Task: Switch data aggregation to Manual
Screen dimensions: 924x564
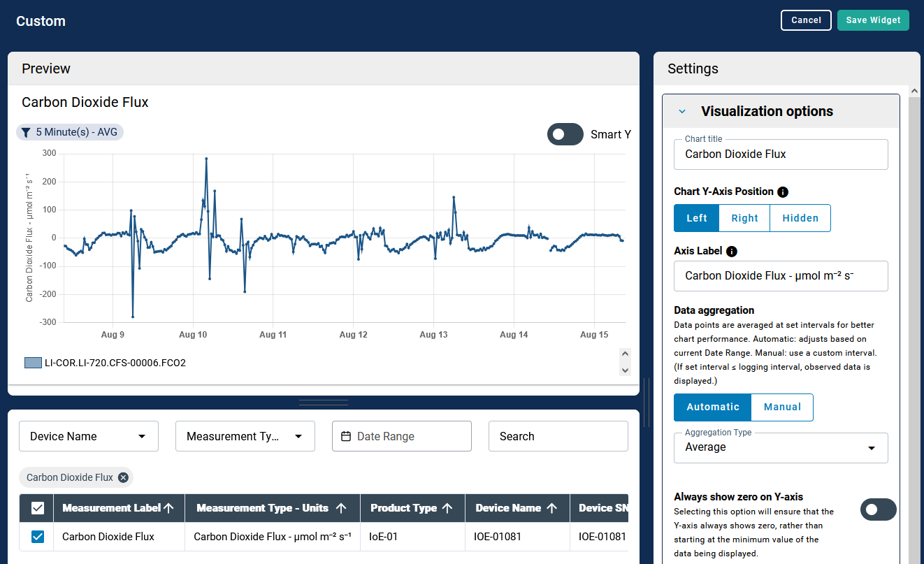Action: tap(781, 407)
